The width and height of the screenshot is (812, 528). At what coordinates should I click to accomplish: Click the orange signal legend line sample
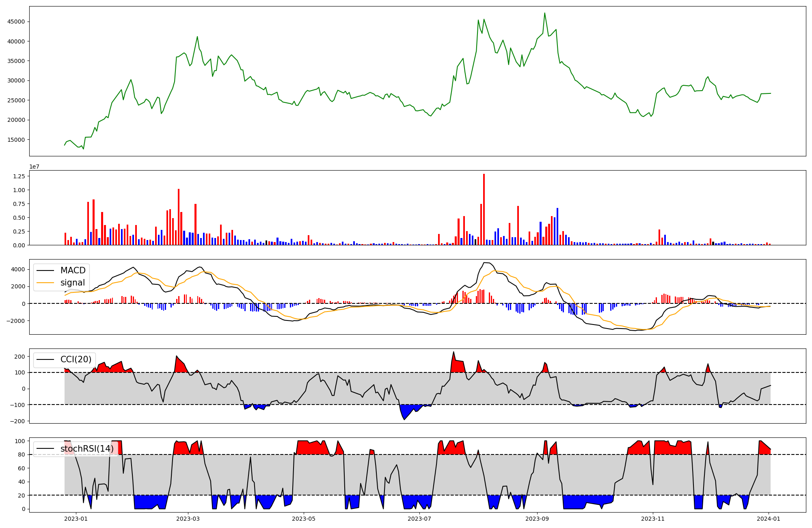[45, 283]
